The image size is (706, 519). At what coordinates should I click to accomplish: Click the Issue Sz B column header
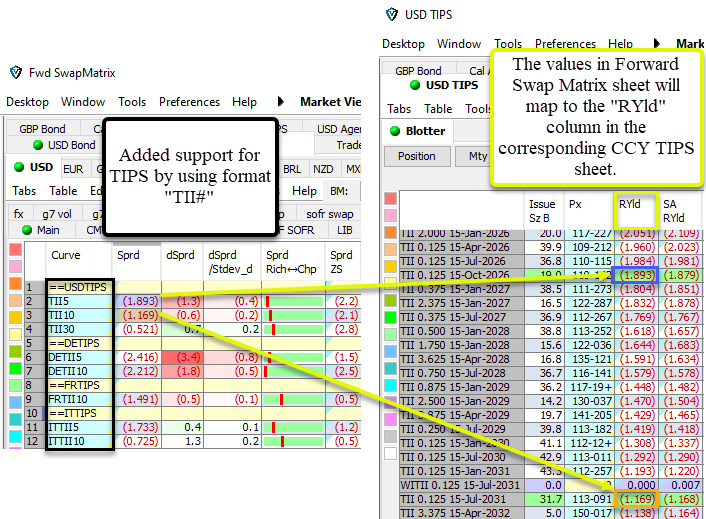543,210
